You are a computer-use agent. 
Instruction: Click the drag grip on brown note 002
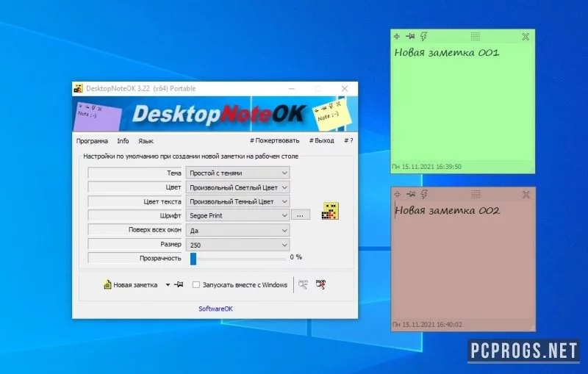tap(476, 194)
